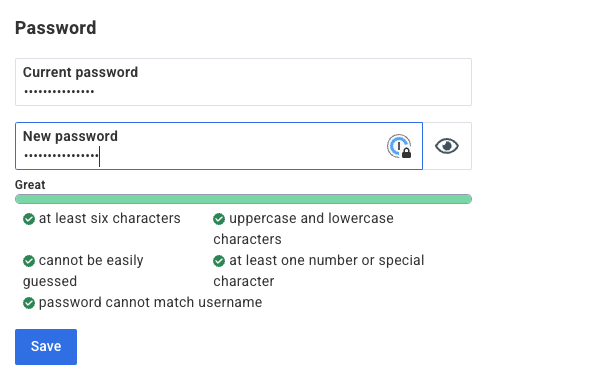This screenshot has width=600, height=379.
Task: Click the Current password label
Action: 80,72
